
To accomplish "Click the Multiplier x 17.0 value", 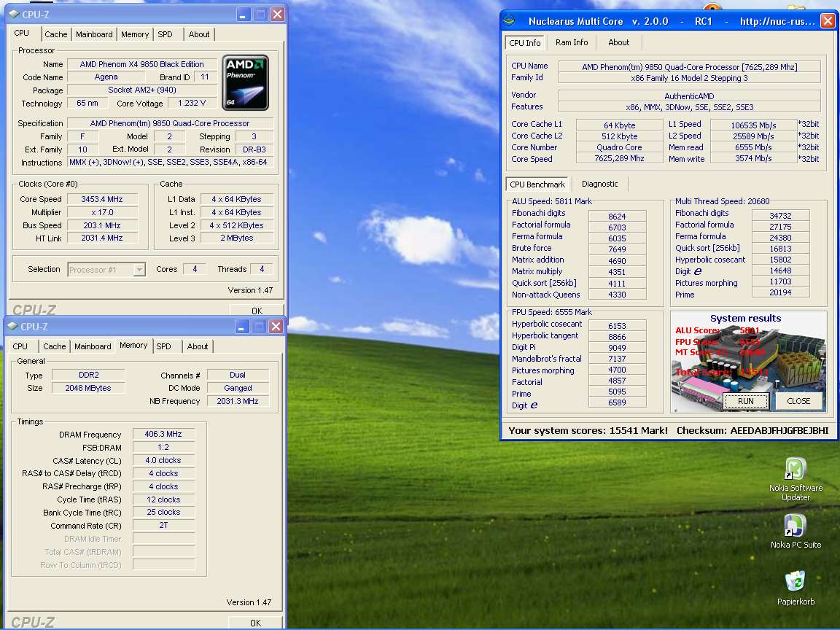I will pyautogui.click(x=102, y=212).
